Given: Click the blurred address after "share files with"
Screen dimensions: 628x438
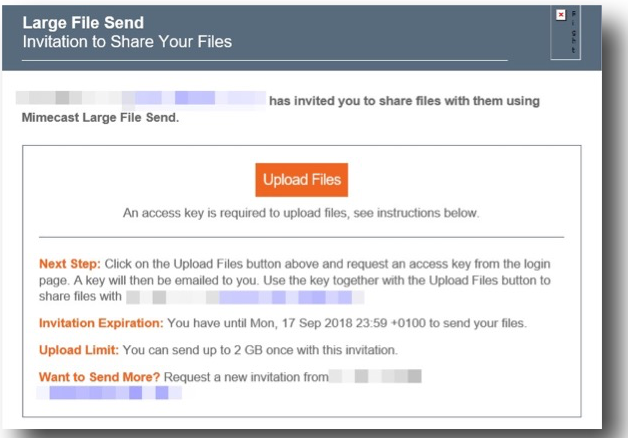Looking at the screenshot, I should click(x=244, y=297).
